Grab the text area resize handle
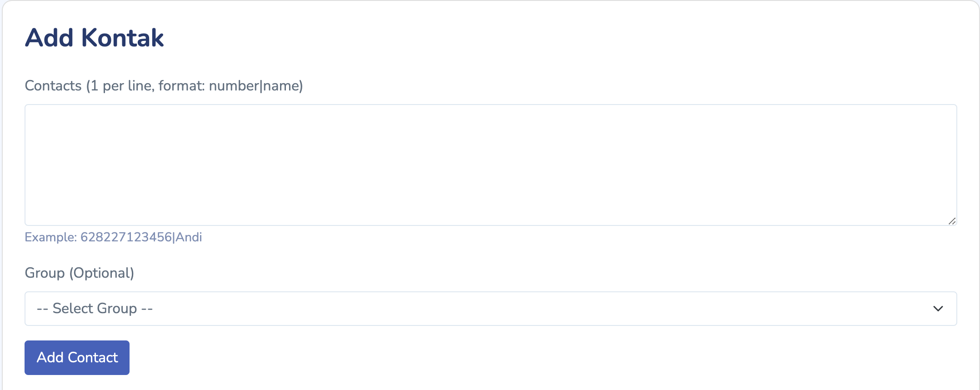Screen dimensions: 980x390 point(952,221)
